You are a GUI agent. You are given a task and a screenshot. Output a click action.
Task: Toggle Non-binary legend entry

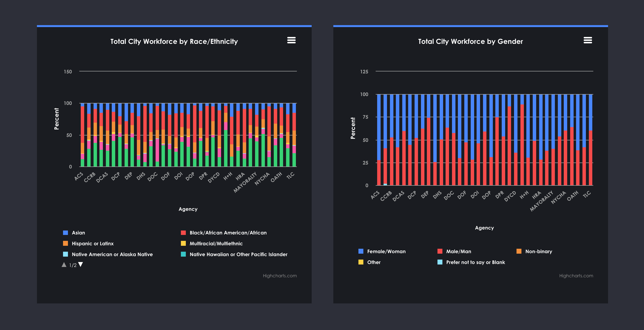534,251
